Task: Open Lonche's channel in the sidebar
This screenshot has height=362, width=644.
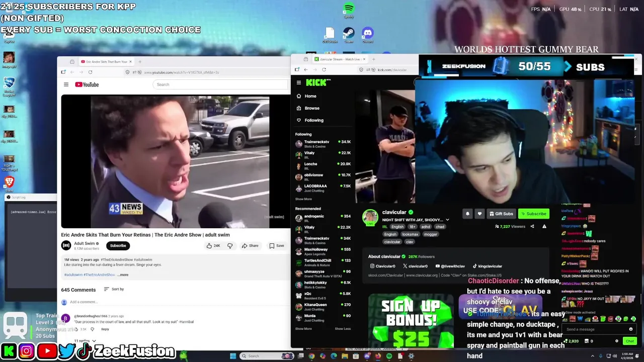Action: click(323, 165)
